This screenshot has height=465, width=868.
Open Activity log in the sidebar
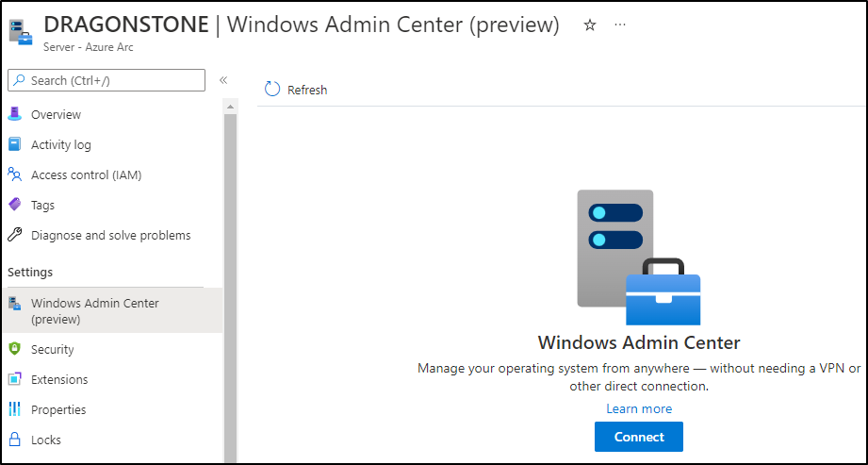pos(61,144)
